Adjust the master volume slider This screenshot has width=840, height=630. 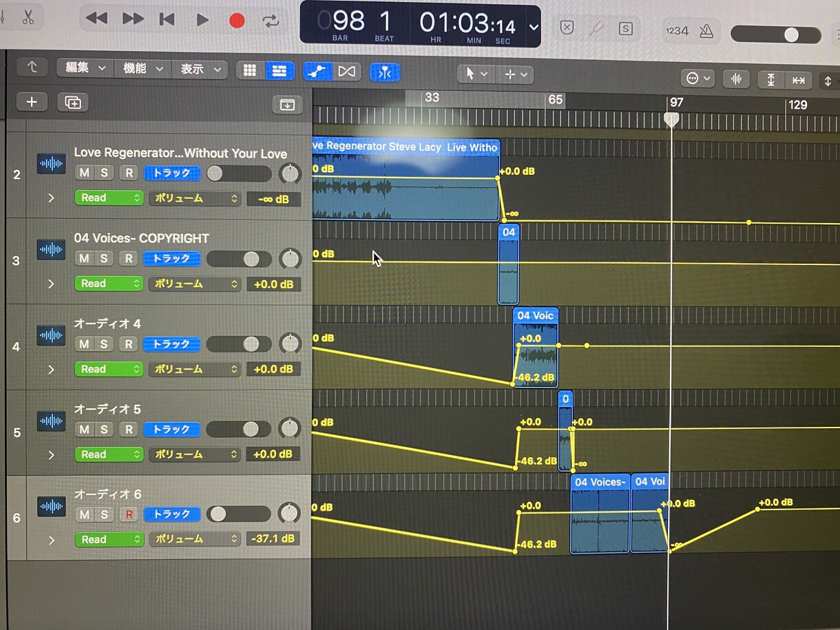[x=776, y=34]
